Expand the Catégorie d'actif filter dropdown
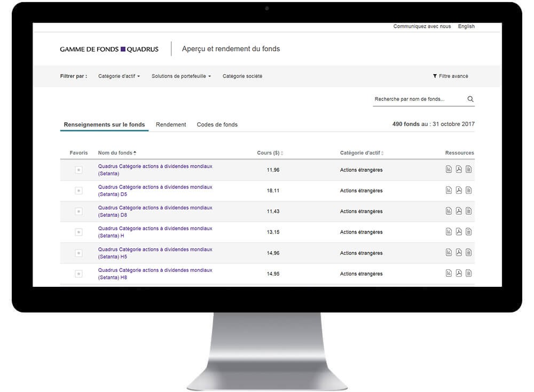Screen dimensions: 534x392 pos(119,76)
